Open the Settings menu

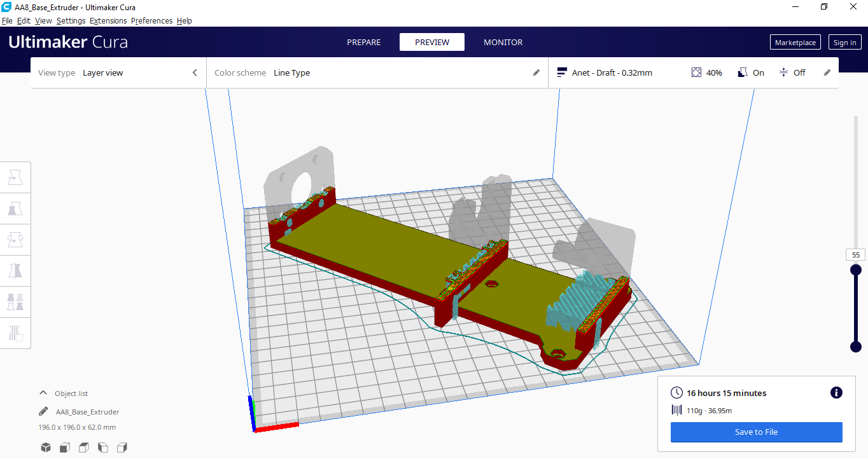(x=71, y=20)
